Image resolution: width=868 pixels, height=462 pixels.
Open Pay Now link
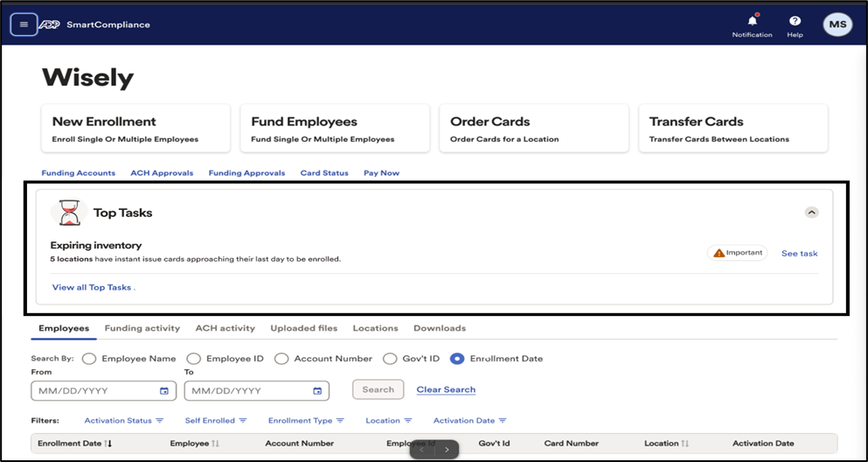point(381,173)
